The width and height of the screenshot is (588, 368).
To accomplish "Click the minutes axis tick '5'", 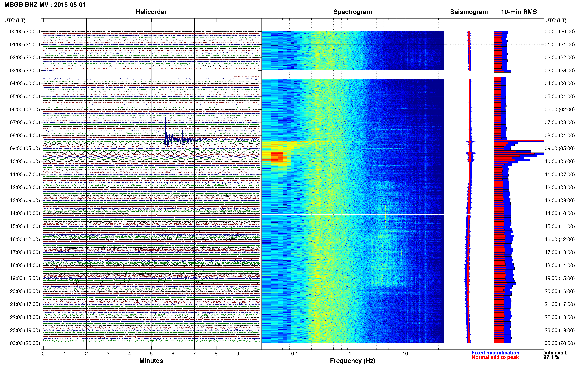I will (x=151, y=354).
